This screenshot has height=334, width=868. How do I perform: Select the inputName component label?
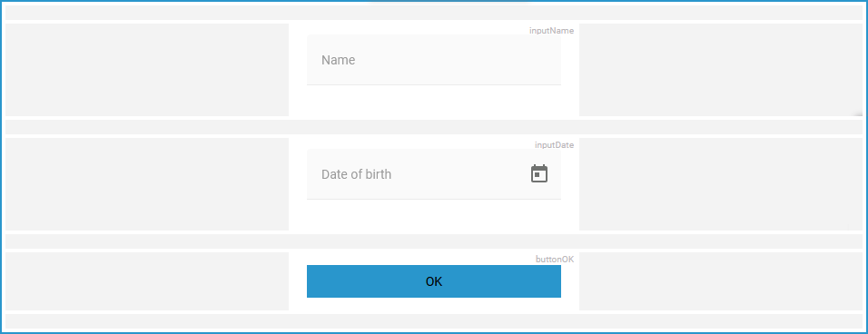tap(551, 31)
